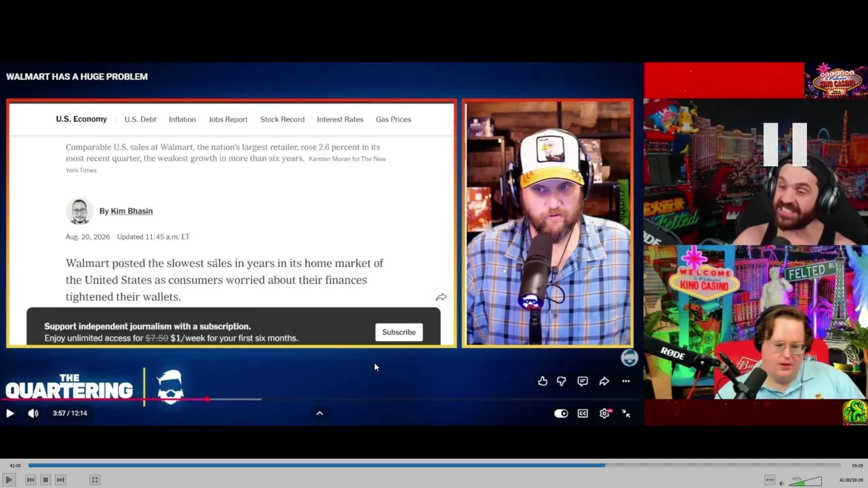Toggle the autoplay switch

click(x=561, y=413)
